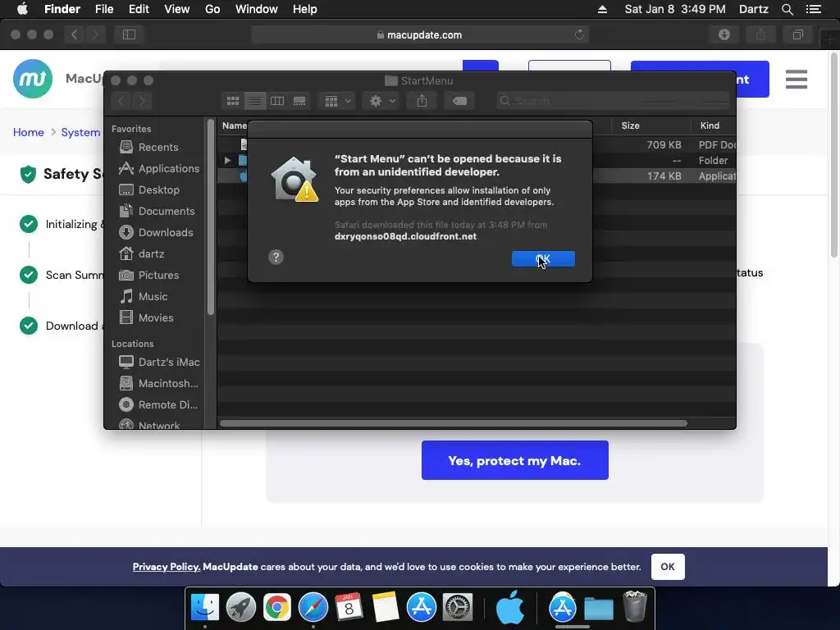Open Spotlight search in menu bar
The height and width of the screenshot is (630, 840).
787,9
